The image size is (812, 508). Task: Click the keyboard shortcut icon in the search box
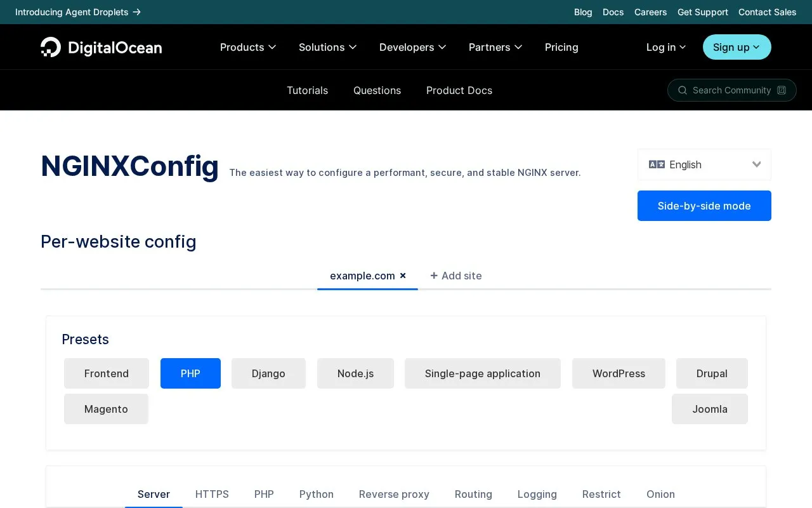point(782,90)
